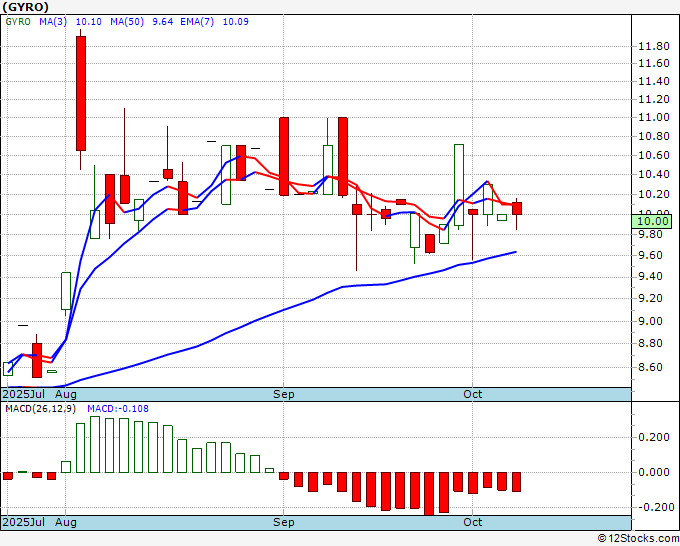Click the MA(50) value 9.64
The image size is (680, 546).
pos(163,22)
